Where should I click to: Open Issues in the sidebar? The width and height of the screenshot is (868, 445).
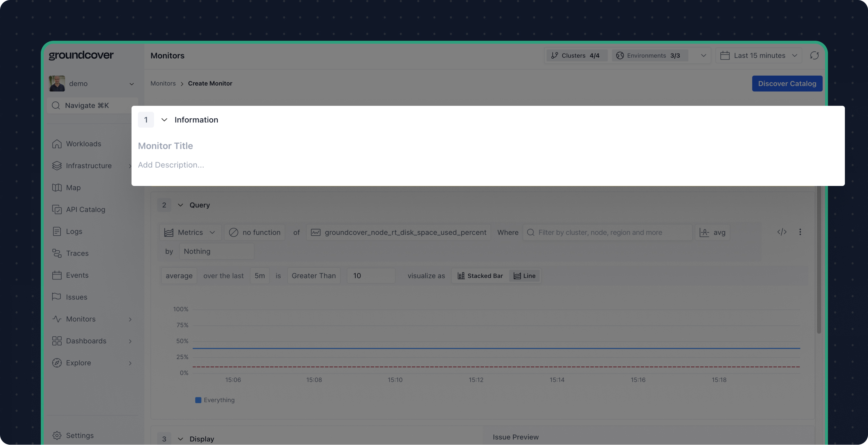(76, 297)
